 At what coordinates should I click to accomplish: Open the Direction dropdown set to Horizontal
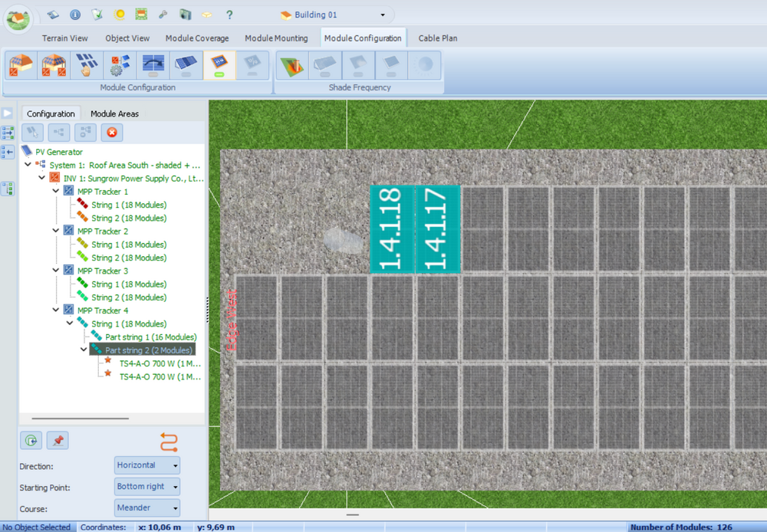point(147,465)
